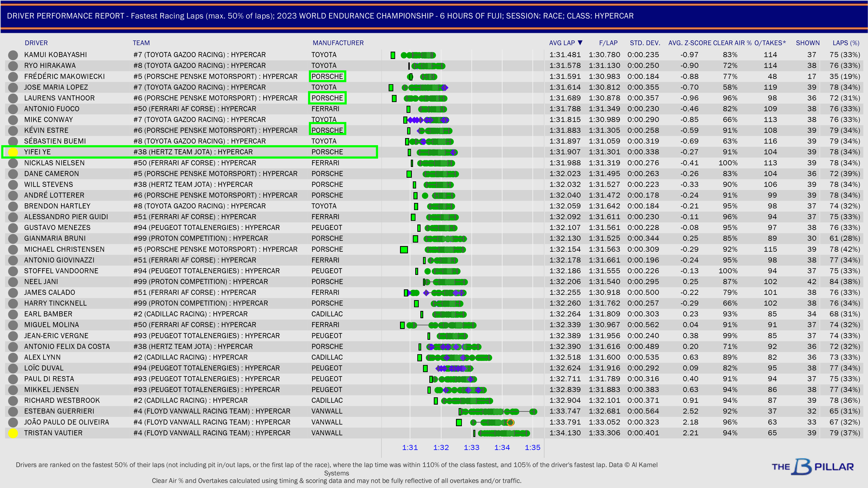Click the AVG. Z-SCORE column header

pos(689,43)
